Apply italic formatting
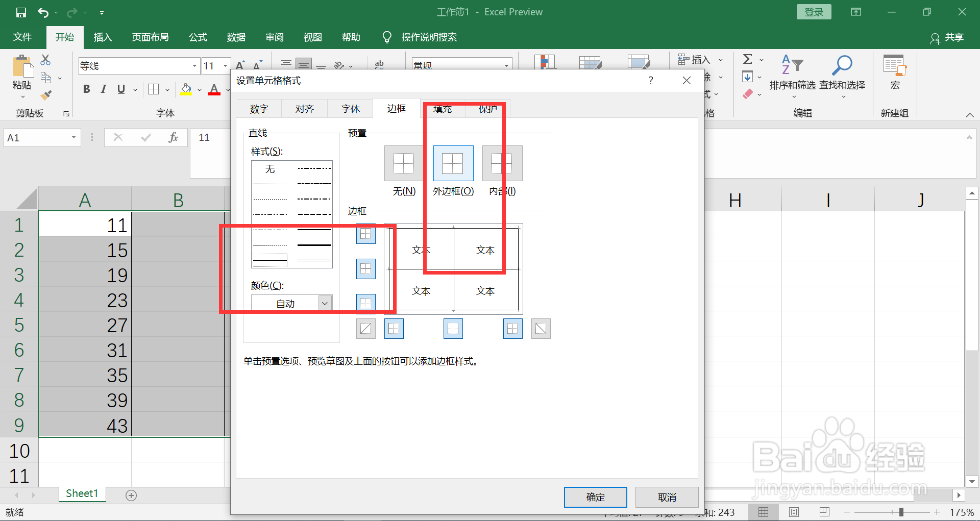980x521 pixels. point(103,89)
